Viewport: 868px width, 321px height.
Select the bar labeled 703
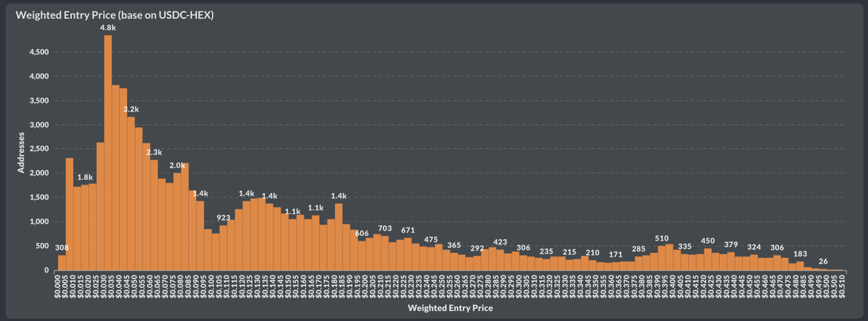click(386, 253)
